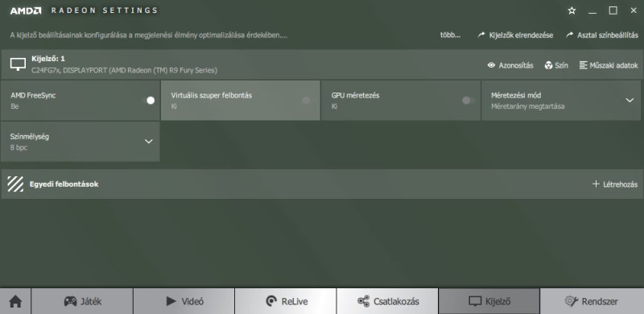644x314 pixels.
Task: Click the Méretarány megtartása value
Action: (x=528, y=106)
